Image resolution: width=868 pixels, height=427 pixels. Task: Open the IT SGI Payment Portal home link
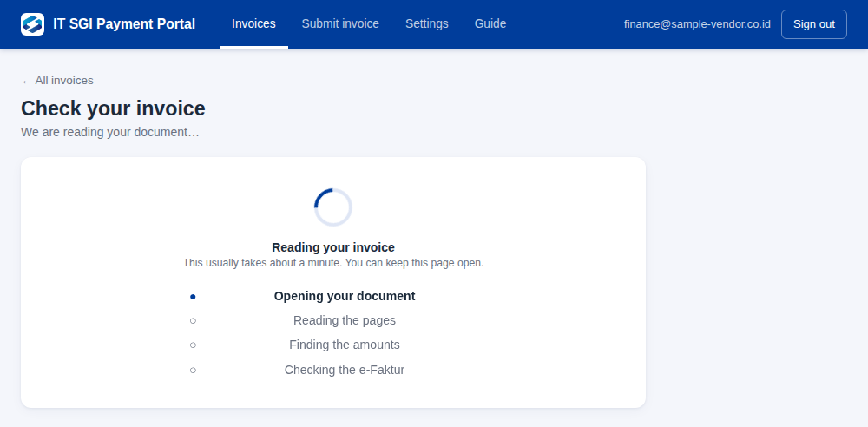pyautogui.click(x=124, y=23)
